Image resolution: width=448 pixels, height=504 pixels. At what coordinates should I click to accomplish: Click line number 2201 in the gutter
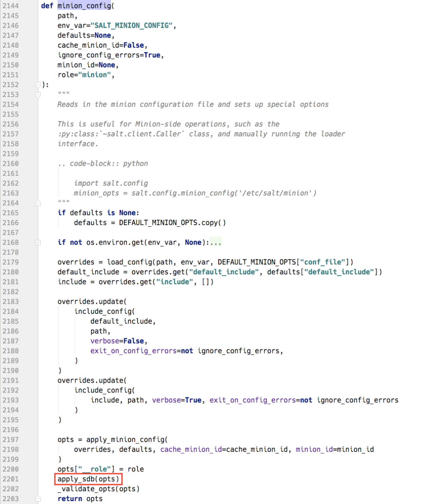(x=10, y=479)
